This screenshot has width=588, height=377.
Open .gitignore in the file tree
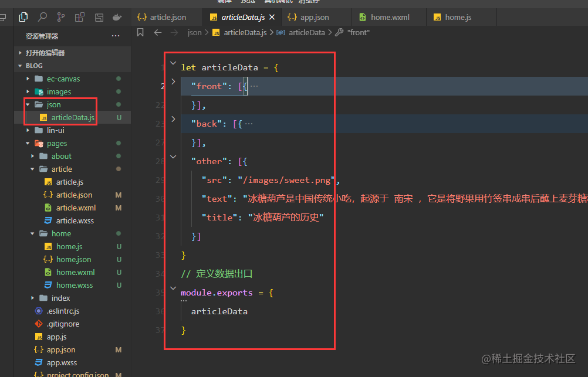click(x=72, y=324)
